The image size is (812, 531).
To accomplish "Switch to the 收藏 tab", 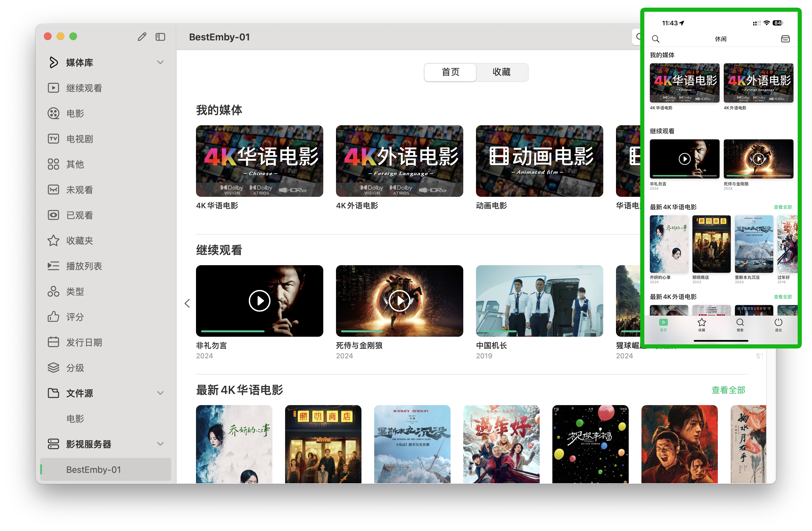I will 501,72.
